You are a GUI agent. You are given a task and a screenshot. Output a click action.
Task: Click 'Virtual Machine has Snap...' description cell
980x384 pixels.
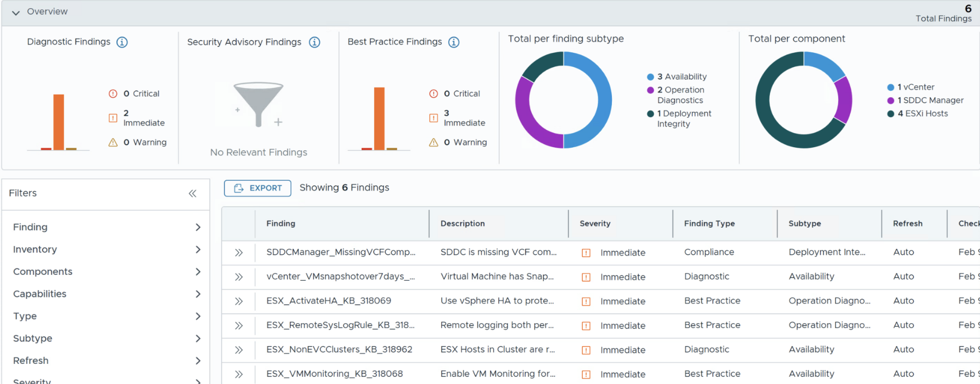pyautogui.click(x=497, y=276)
